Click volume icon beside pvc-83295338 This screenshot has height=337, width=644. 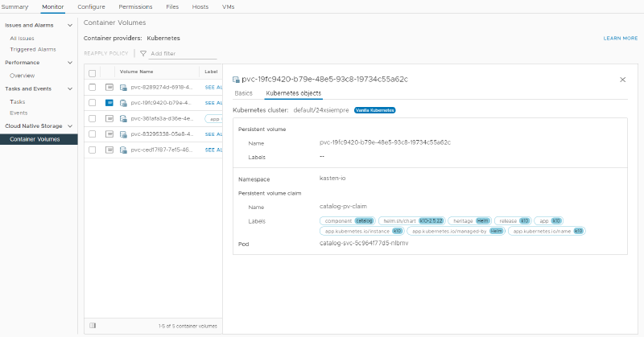(x=123, y=134)
